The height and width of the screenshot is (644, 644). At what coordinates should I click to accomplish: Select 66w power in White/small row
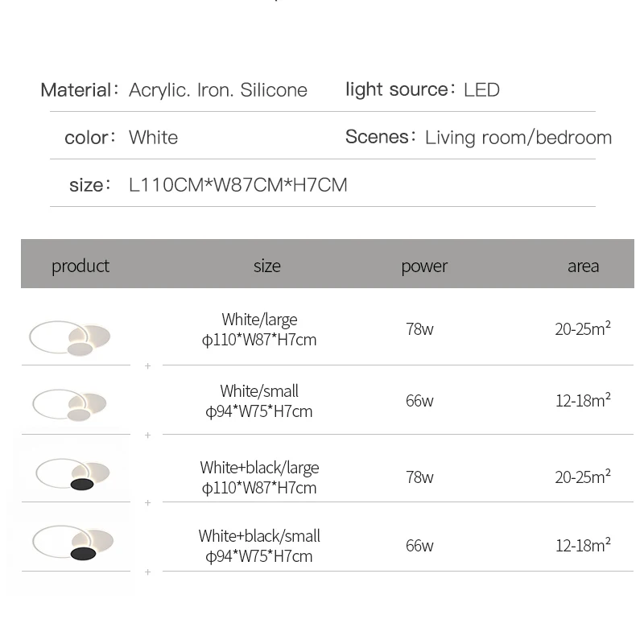pos(419,401)
